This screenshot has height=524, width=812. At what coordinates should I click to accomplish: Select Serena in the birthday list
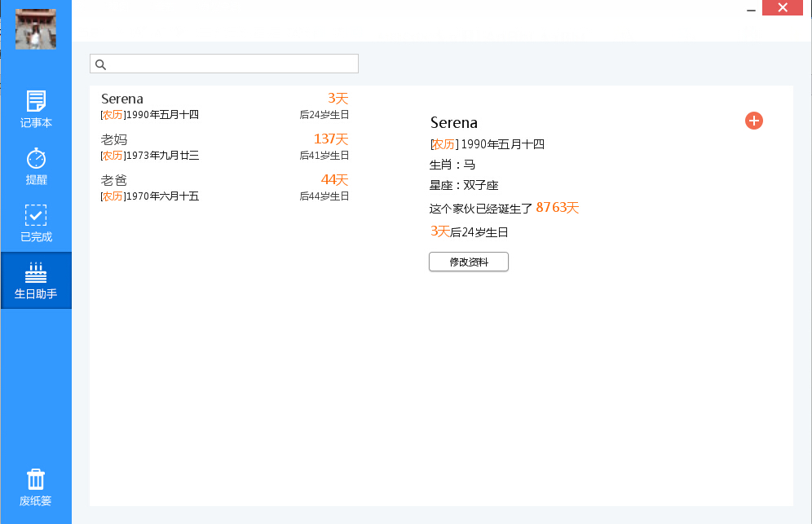tap(122, 99)
